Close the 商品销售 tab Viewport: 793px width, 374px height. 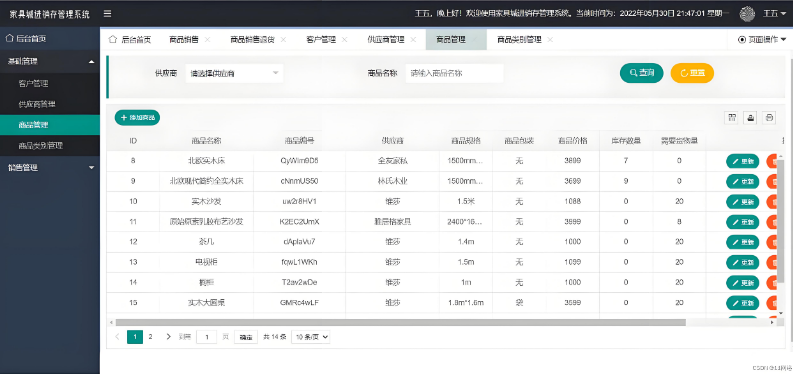point(207,39)
